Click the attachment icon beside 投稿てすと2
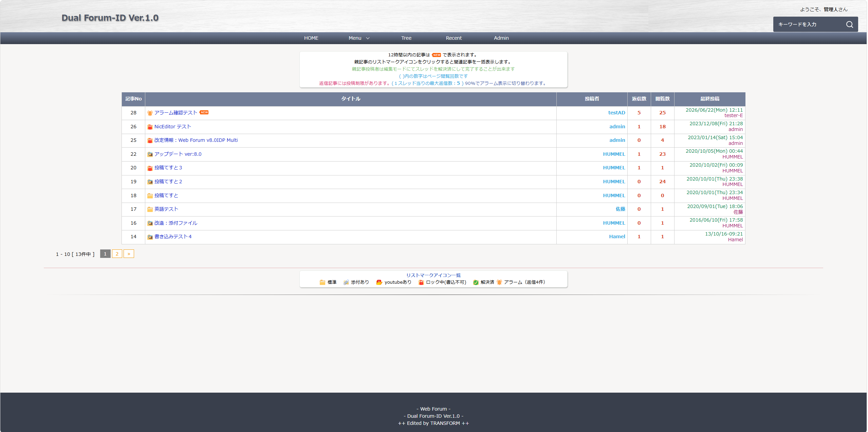The width and height of the screenshot is (868, 432). (150, 182)
